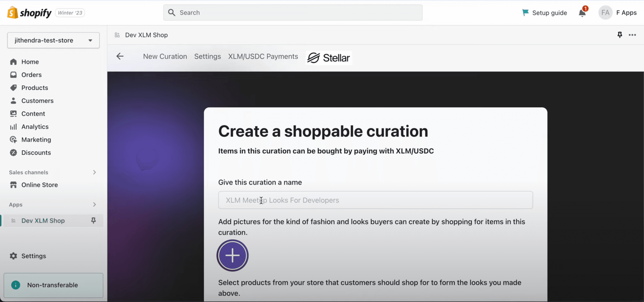This screenshot has width=644, height=302.
Task: Expand the Sales channels section chevron
Action: 94,172
